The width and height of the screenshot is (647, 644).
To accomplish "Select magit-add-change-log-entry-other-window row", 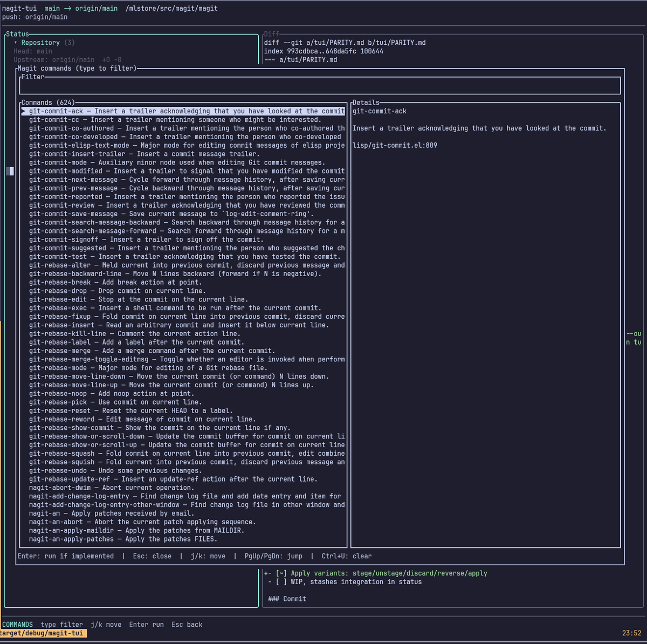I will point(183,505).
